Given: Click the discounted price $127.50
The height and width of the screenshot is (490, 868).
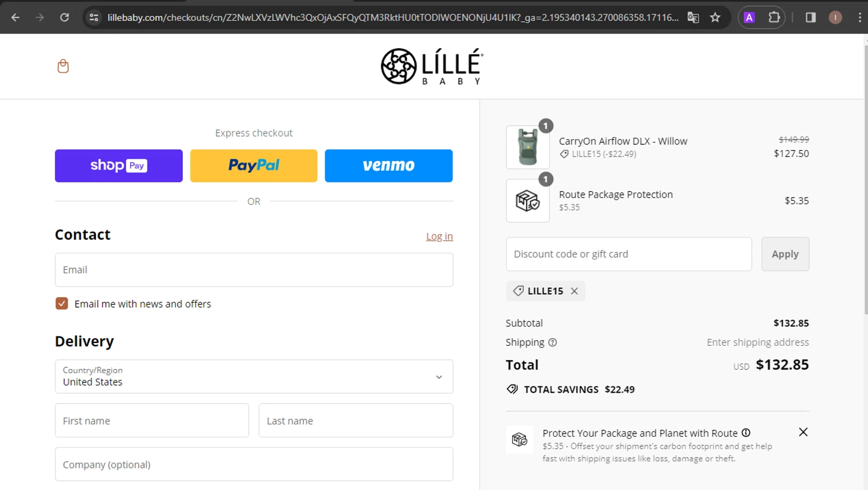Looking at the screenshot, I should [x=791, y=153].
